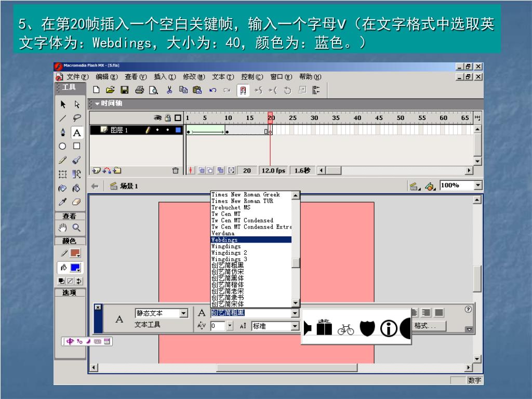The width and height of the screenshot is (532, 399).
Task: Open the 控制(C) menu
Action: click(x=252, y=77)
